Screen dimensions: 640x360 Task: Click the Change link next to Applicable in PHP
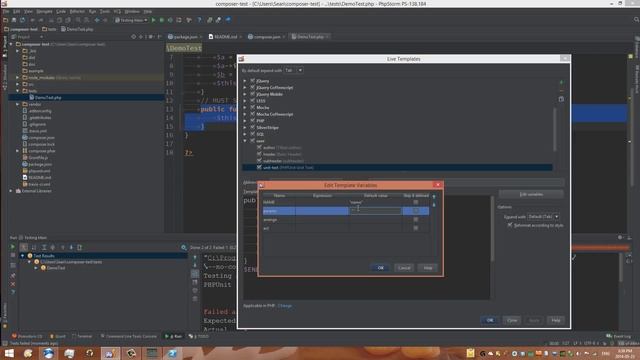[x=284, y=306]
